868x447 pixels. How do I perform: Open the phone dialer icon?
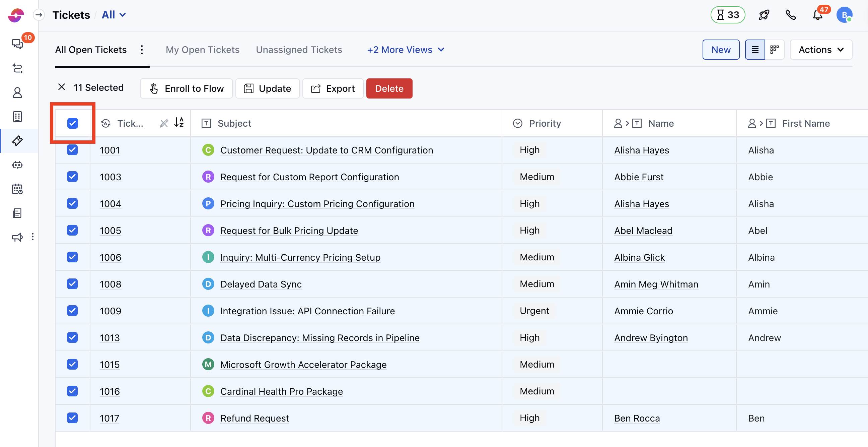(791, 15)
